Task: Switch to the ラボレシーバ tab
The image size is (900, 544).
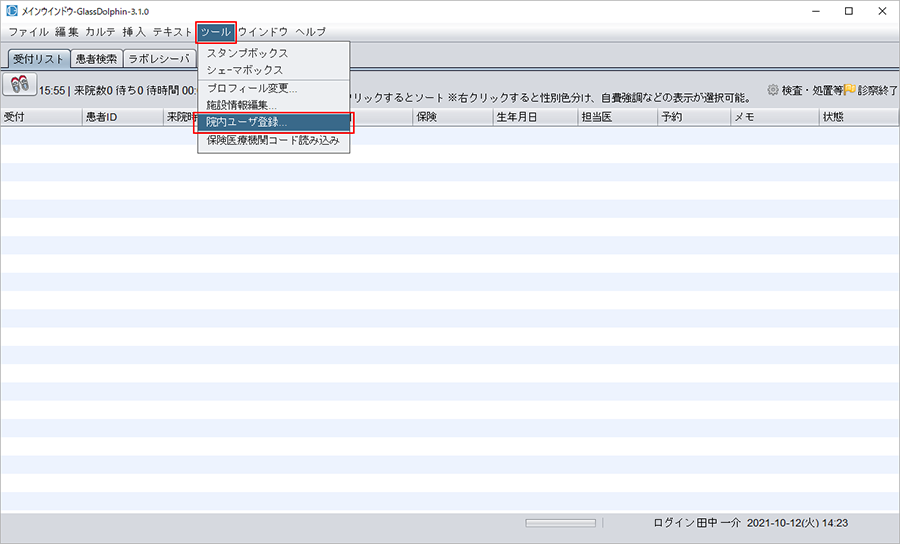Action: point(159,59)
